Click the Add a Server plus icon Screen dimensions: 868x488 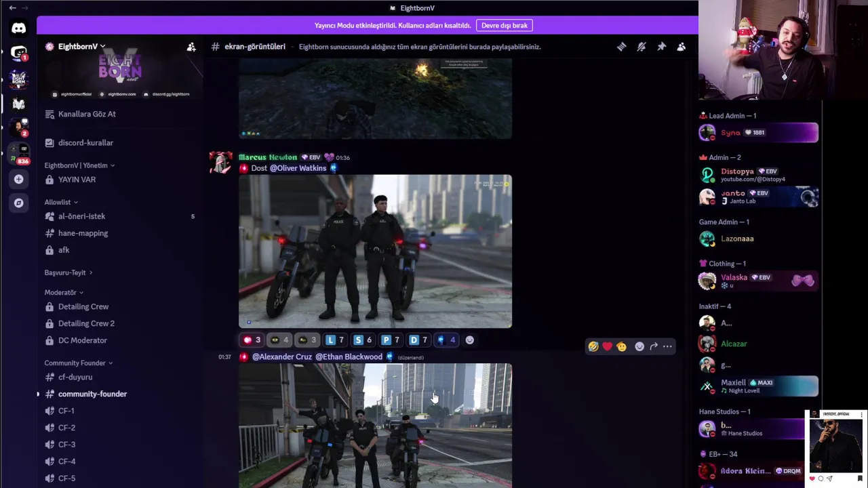[18, 179]
